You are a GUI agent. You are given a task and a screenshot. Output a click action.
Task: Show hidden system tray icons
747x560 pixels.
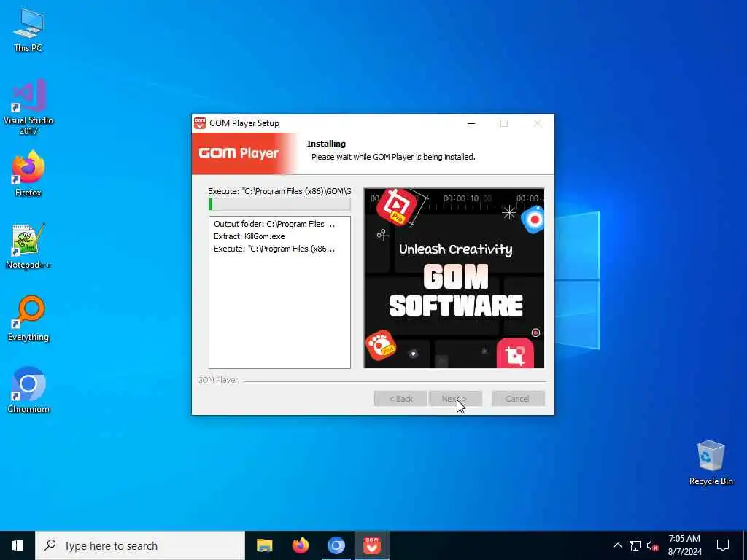pyautogui.click(x=617, y=545)
